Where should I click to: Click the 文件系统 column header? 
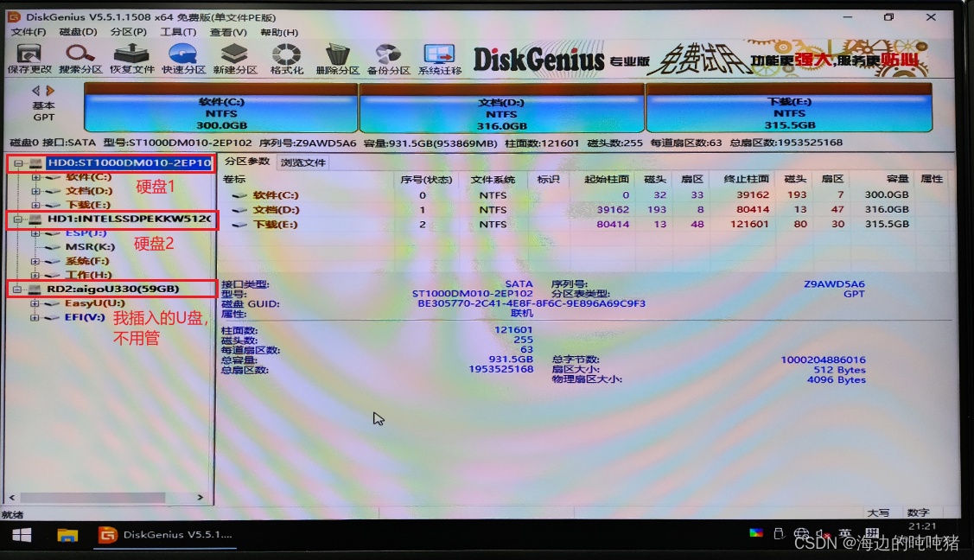[x=493, y=180]
